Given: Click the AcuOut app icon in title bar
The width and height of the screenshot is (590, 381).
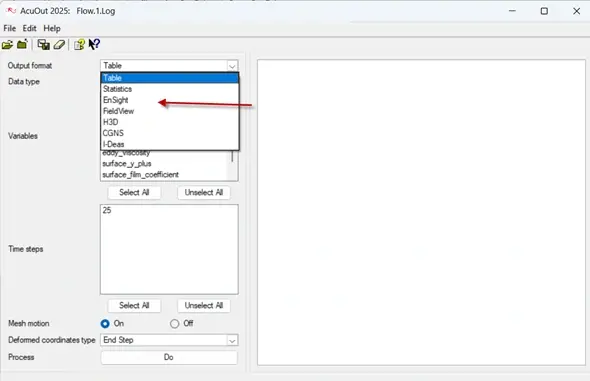Looking at the screenshot, I should click(11, 11).
